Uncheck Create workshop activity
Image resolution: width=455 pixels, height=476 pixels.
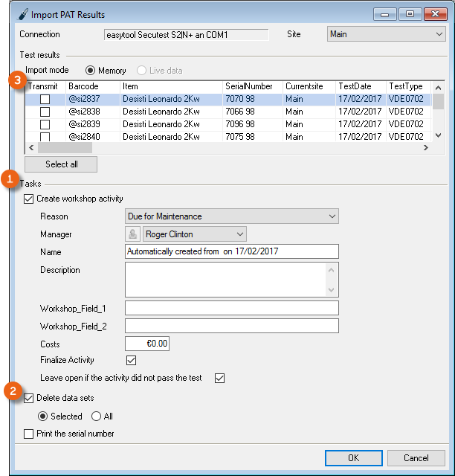pos(29,199)
